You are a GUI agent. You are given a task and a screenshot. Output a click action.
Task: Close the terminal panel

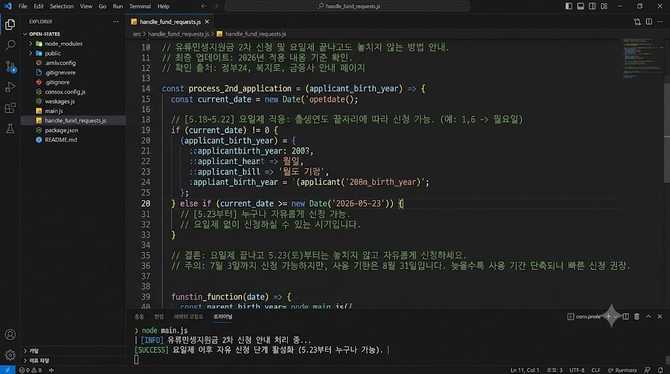(660, 316)
